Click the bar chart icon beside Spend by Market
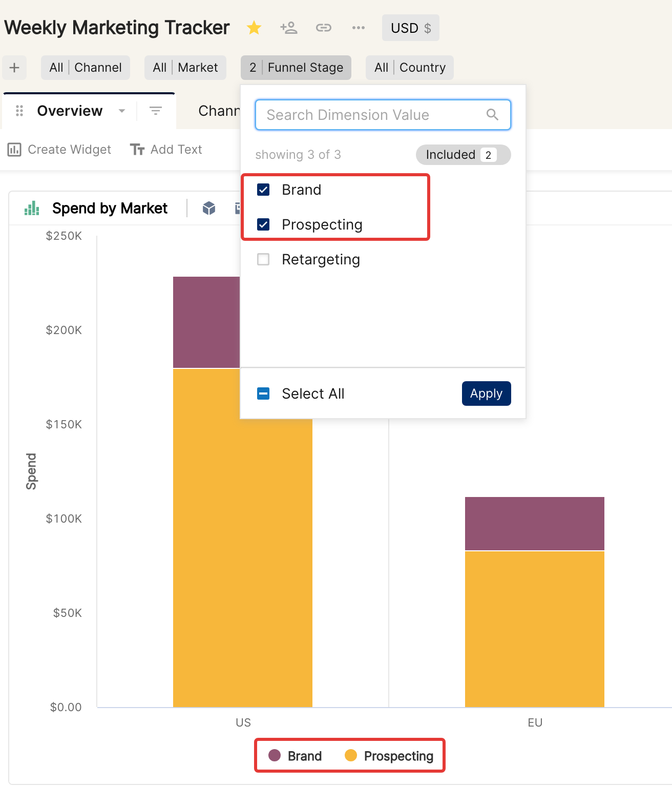Viewport: 672px width, 787px height. point(32,208)
